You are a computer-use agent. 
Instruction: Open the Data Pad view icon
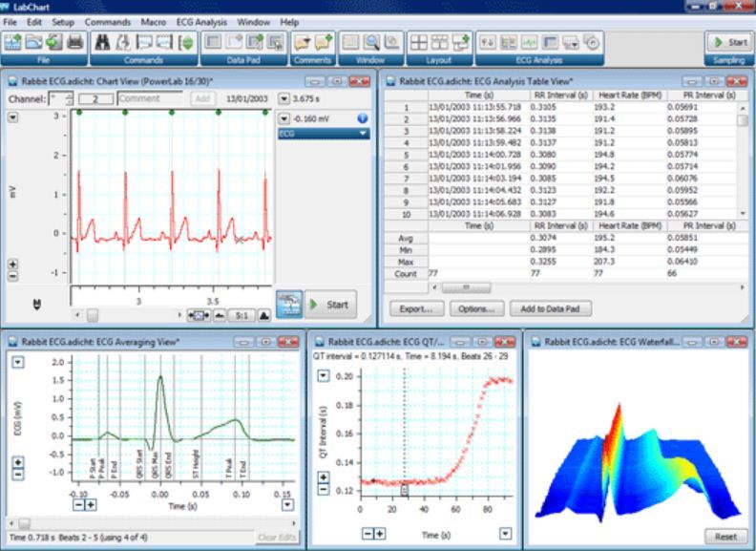point(213,42)
